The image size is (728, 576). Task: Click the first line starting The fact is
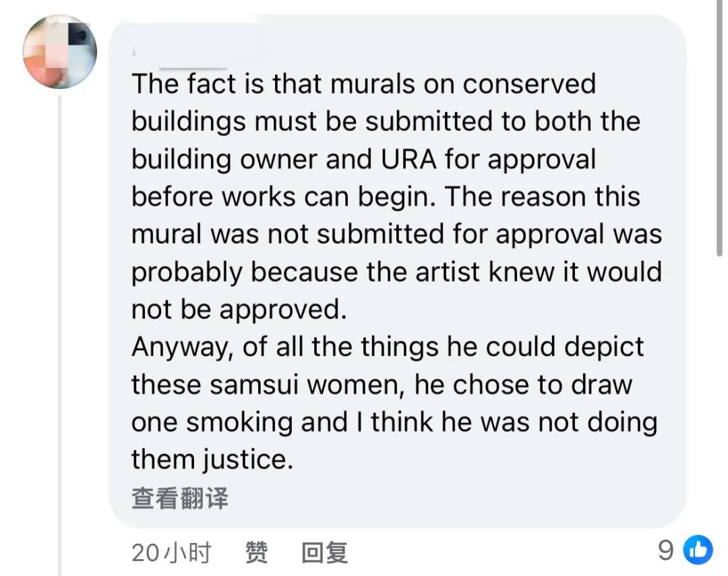[x=363, y=84]
